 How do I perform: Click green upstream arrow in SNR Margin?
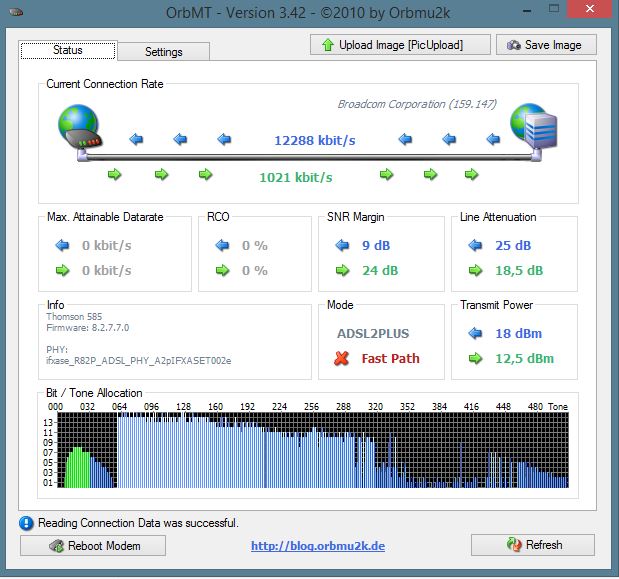342,270
